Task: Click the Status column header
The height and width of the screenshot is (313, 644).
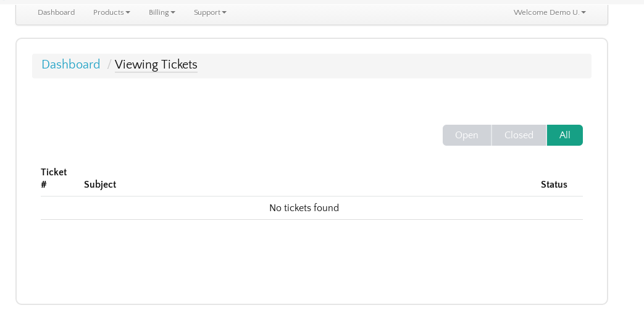Action: click(554, 185)
